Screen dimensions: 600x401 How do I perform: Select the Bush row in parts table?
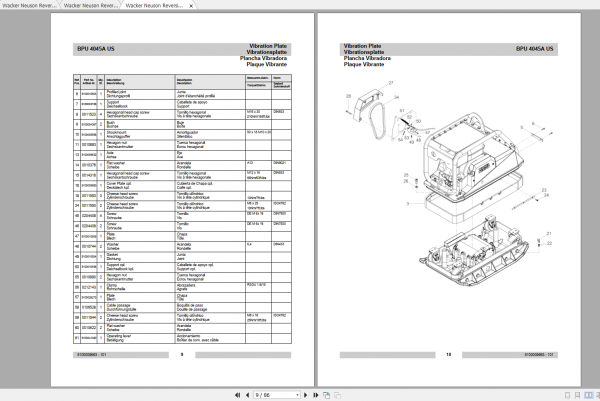182,124
